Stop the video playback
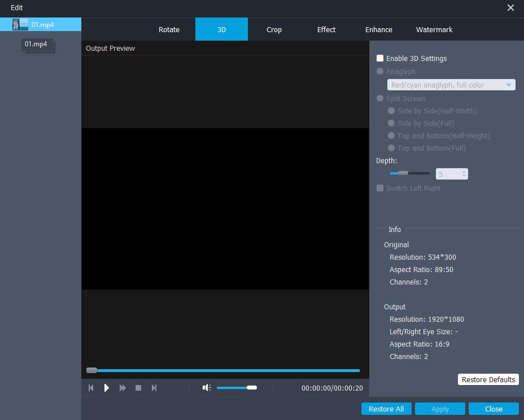This screenshot has height=420, width=524. (138, 388)
